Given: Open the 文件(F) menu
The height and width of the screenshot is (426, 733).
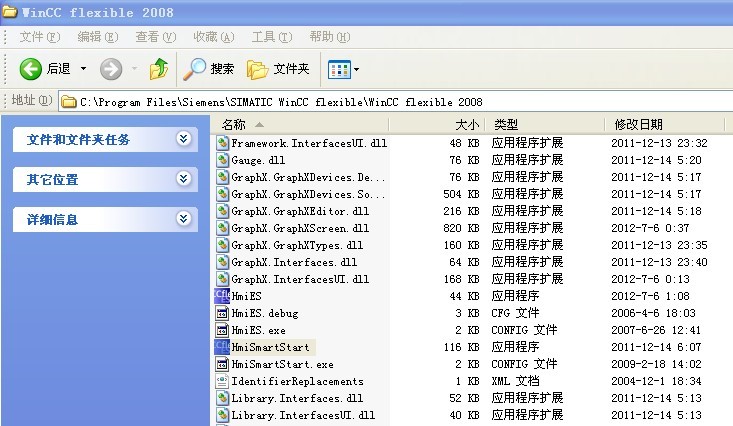Looking at the screenshot, I should [40, 37].
